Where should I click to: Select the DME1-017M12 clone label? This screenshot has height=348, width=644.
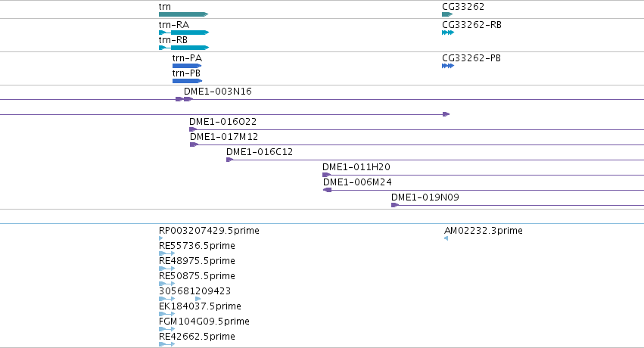click(x=224, y=137)
